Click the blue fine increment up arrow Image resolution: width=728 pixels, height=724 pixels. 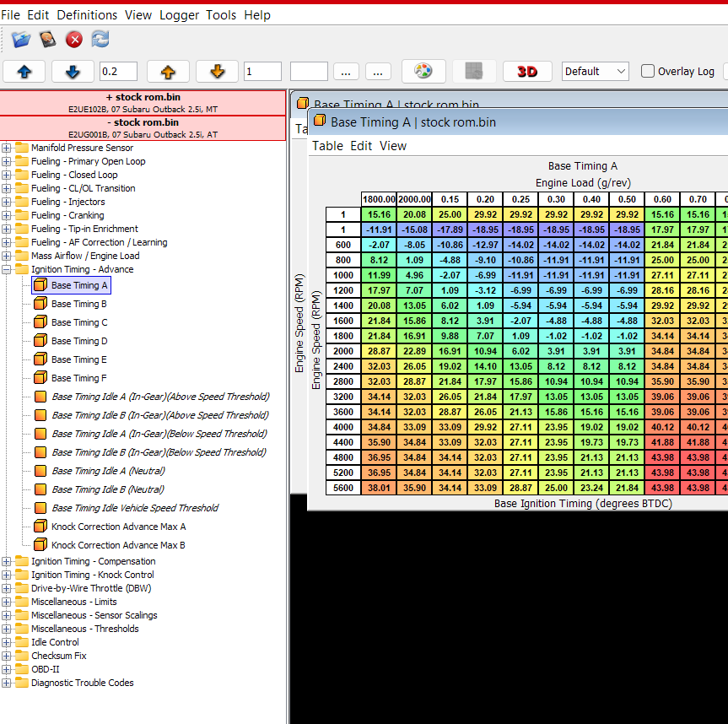click(x=24, y=72)
